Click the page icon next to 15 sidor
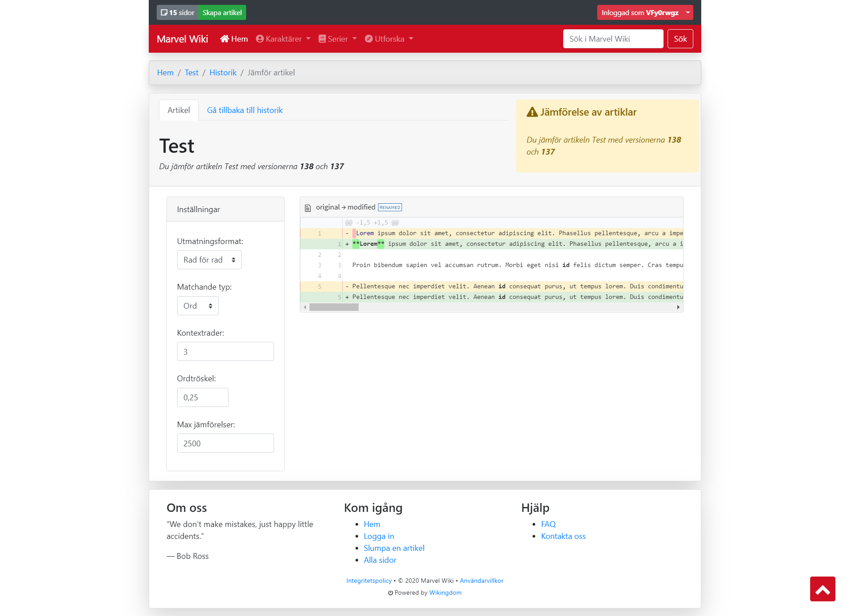850x616 pixels. tap(164, 12)
